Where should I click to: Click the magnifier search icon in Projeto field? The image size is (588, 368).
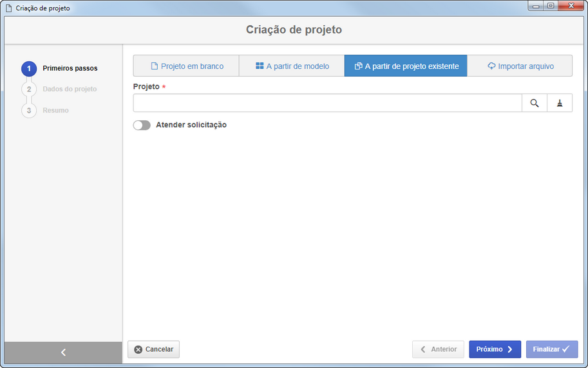click(535, 103)
